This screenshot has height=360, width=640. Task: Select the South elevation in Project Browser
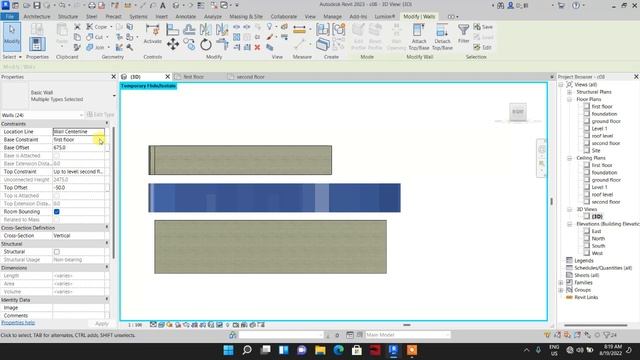[598, 246]
